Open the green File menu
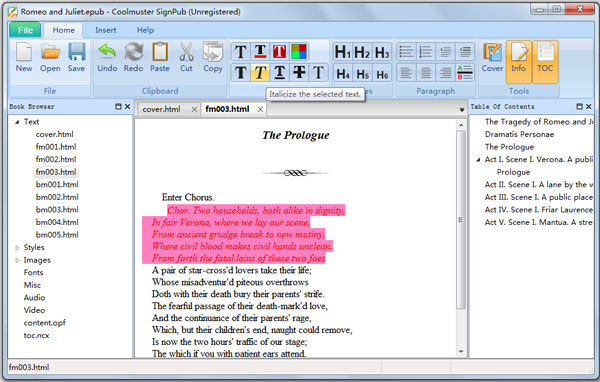Screen dimensions: 600x382 click(25, 30)
